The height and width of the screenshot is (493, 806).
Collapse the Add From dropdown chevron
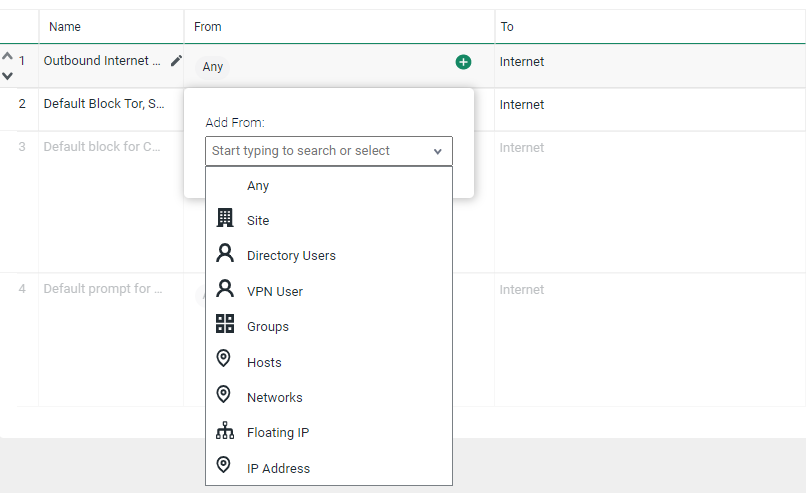point(438,151)
